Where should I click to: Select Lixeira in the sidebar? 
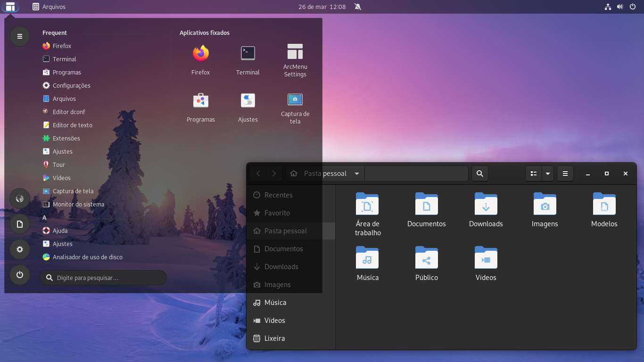(275, 338)
